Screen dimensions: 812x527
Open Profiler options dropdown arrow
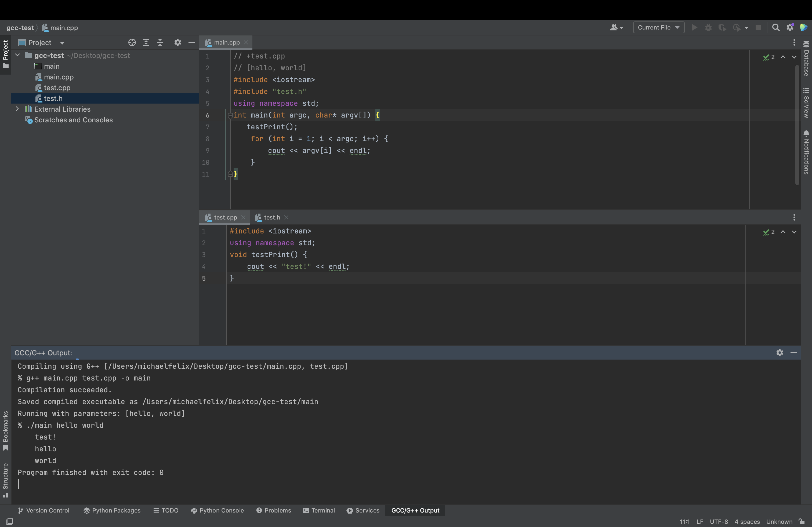[746, 28]
